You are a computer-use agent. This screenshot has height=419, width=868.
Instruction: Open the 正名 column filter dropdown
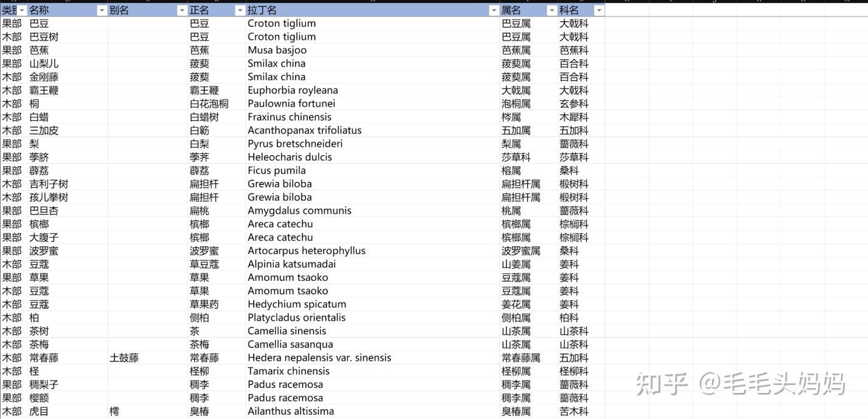coord(240,10)
